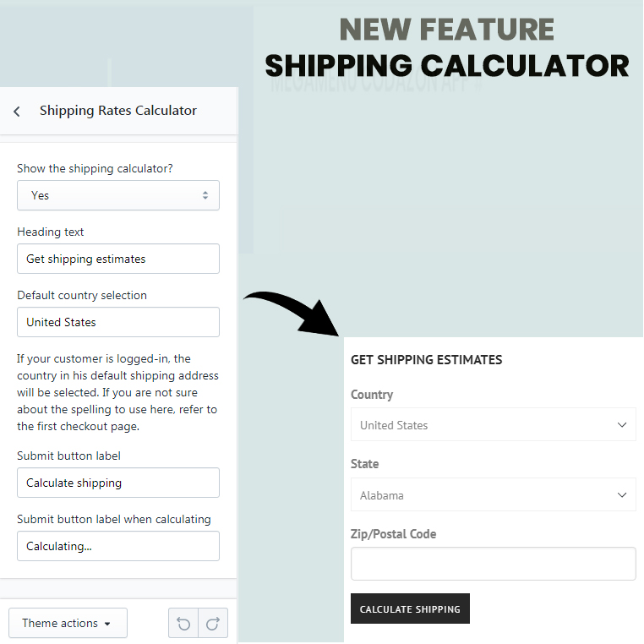Image resolution: width=644 pixels, height=644 pixels.
Task: Click the Heading text input field
Action: pos(118,259)
